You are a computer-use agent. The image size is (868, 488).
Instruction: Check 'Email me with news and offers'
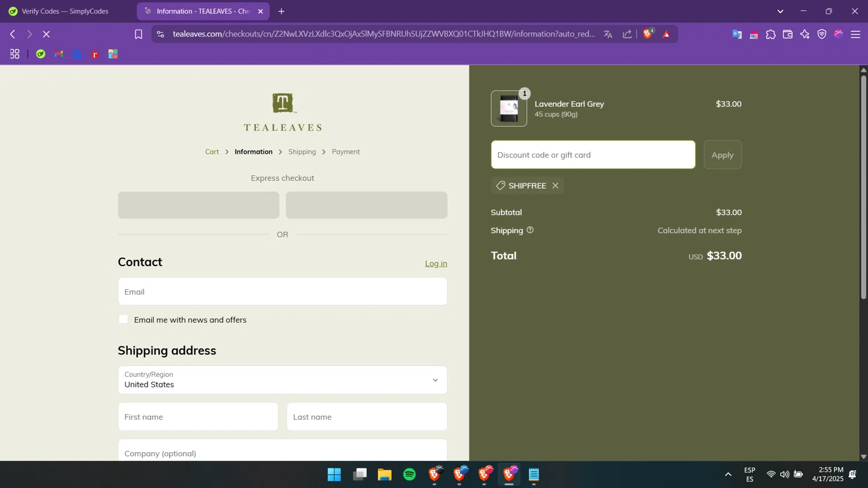tap(123, 319)
